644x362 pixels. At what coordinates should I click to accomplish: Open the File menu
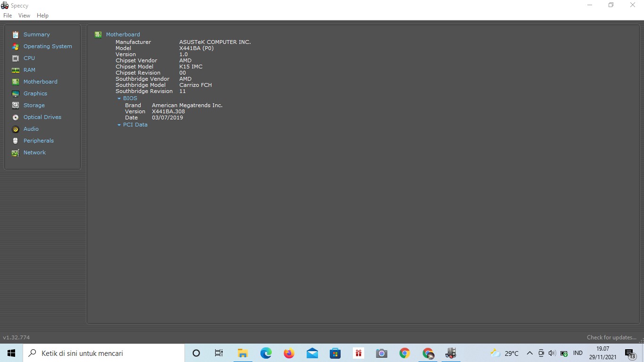(x=8, y=16)
